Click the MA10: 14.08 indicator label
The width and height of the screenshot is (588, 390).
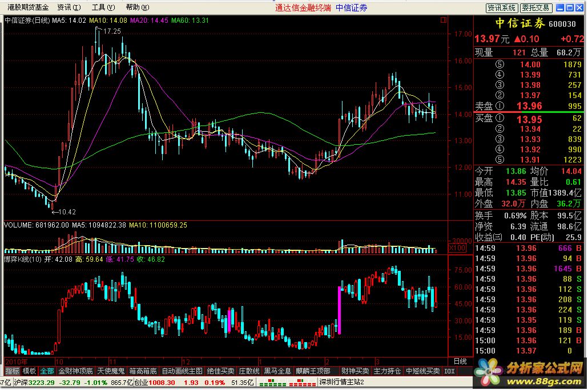108,21
